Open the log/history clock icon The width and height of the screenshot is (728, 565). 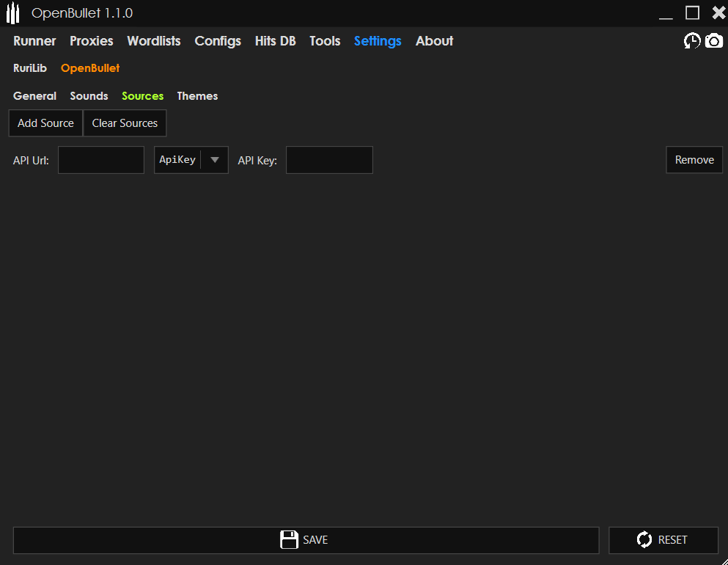point(692,41)
